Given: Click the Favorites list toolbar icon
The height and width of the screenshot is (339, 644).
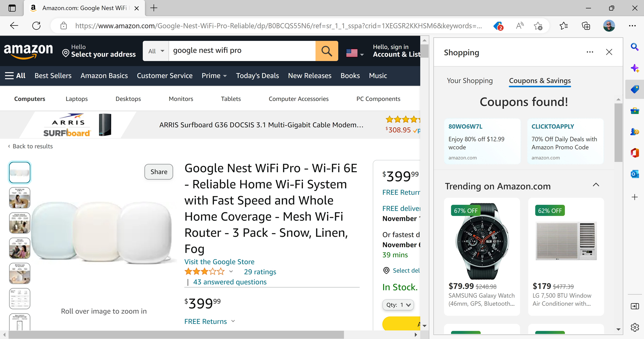Looking at the screenshot, I should [x=564, y=26].
